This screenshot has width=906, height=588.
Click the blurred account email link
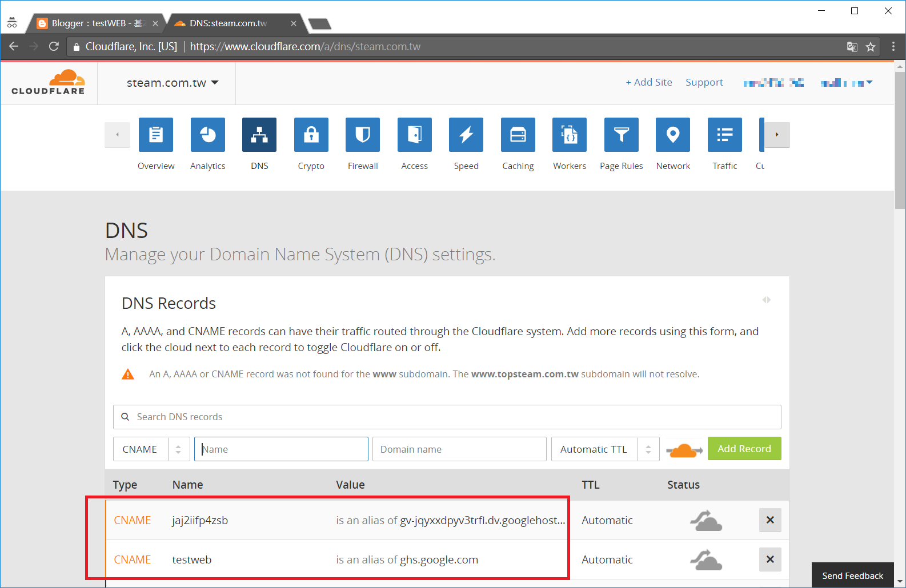pos(773,83)
